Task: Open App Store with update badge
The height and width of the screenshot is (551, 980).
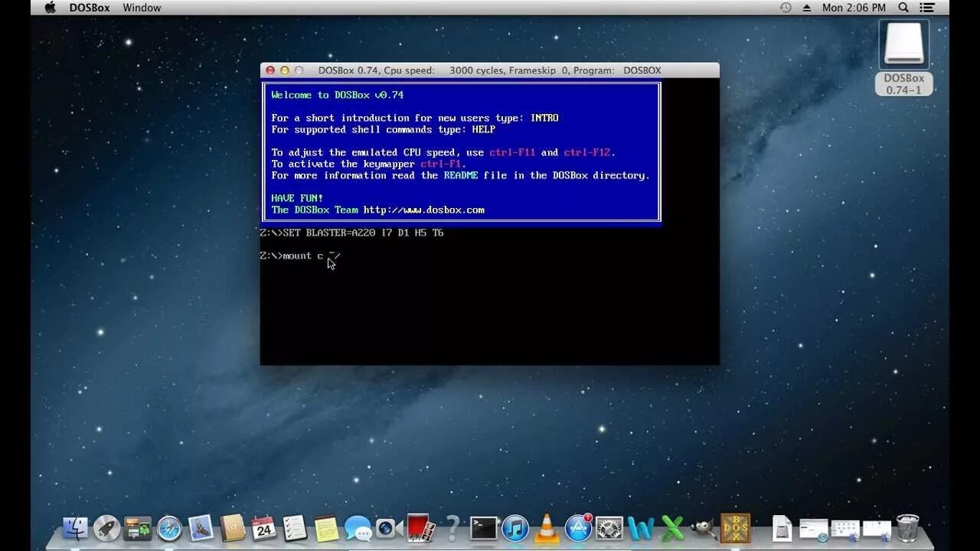Action: (578, 528)
